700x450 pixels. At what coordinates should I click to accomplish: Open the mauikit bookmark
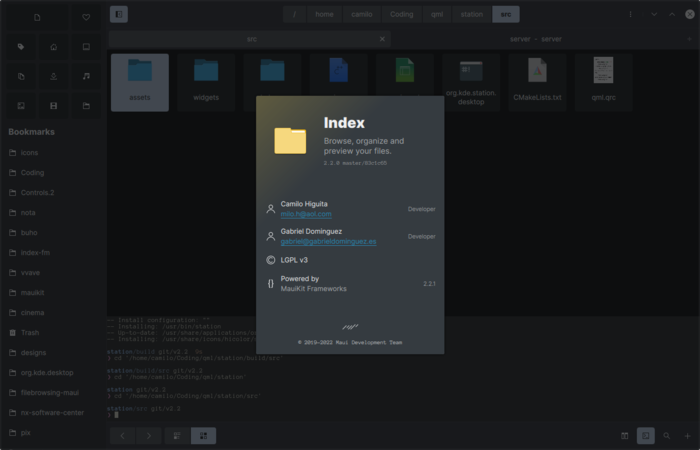click(x=54, y=293)
